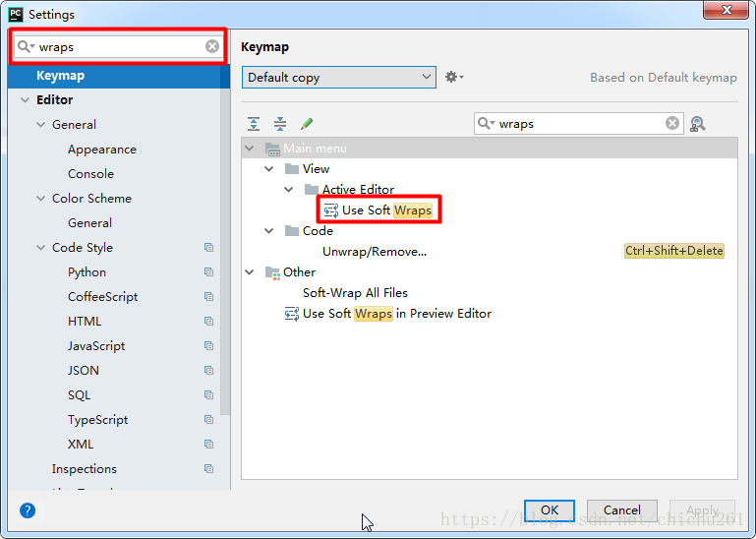Viewport: 756px width, 539px height.
Task: Open JSON code style settings
Action: click(84, 371)
